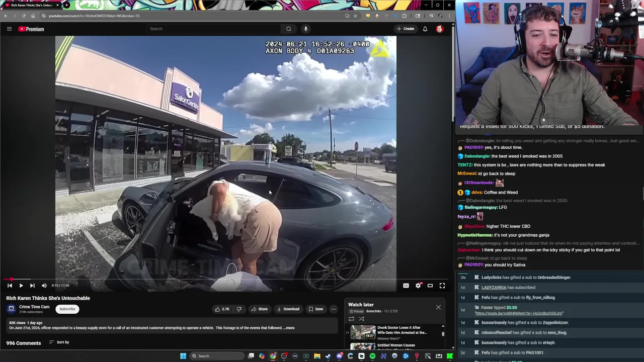Toggle closed captions on the player
This screenshot has width=644, height=362.
pos(406,286)
